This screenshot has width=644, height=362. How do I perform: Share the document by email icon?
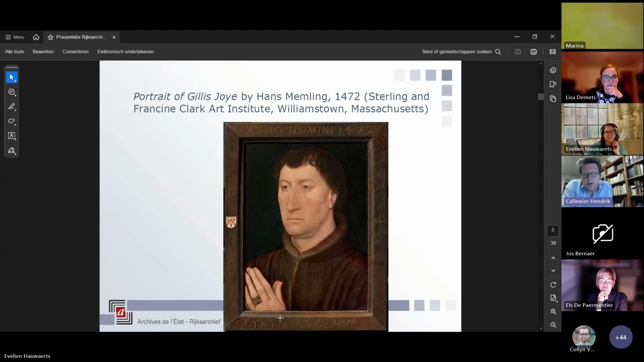tap(552, 52)
